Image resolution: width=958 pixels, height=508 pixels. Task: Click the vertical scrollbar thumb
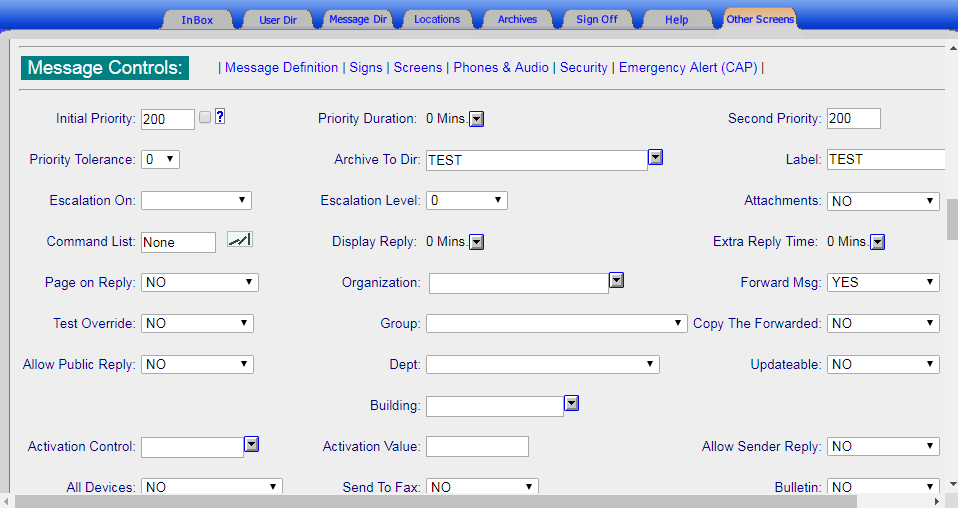[x=953, y=219]
